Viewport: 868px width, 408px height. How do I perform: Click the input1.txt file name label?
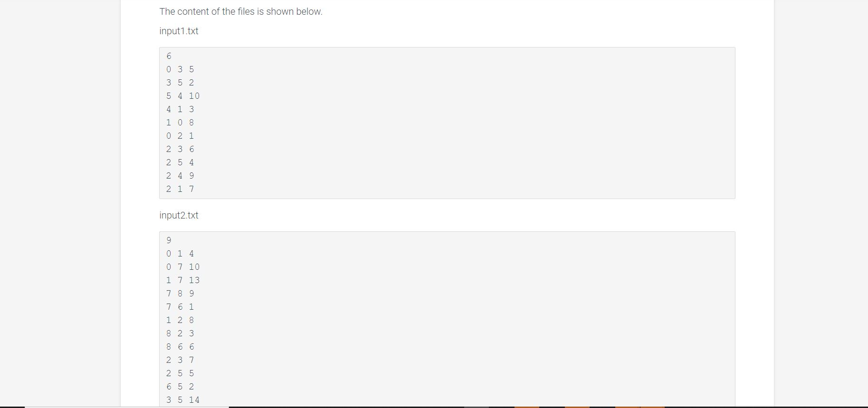[x=179, y=31]
